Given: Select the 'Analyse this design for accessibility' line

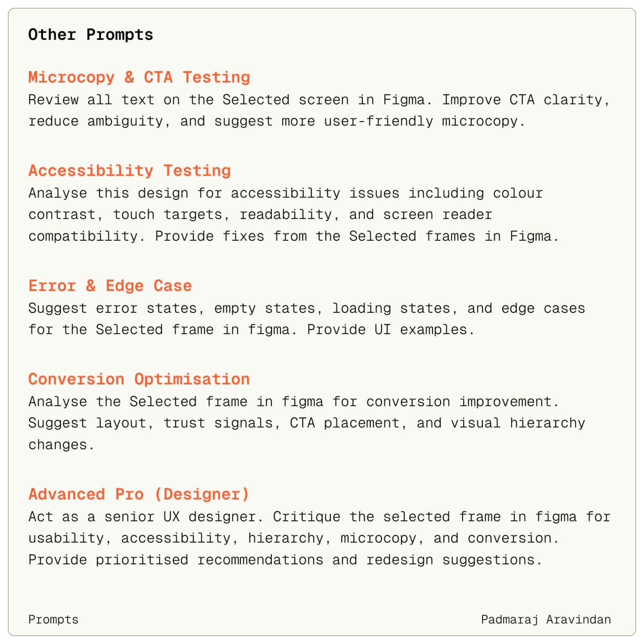Looking at the screenshot, I should coord(286,193).
